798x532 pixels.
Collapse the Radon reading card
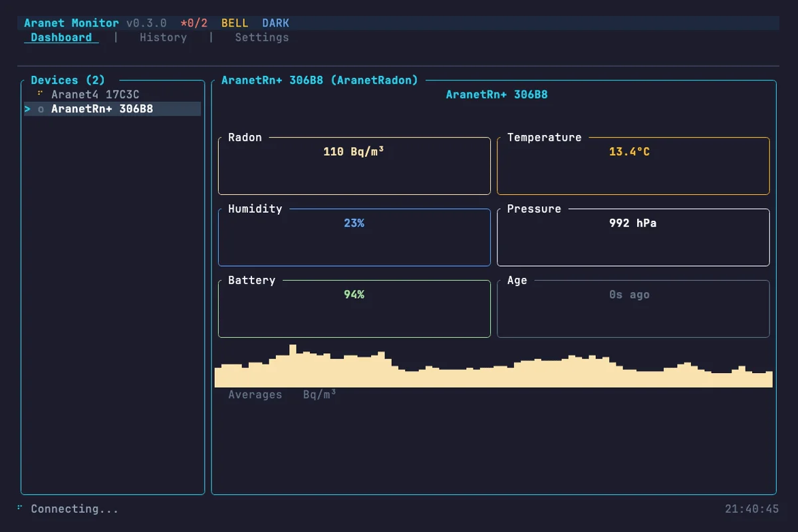245,138
